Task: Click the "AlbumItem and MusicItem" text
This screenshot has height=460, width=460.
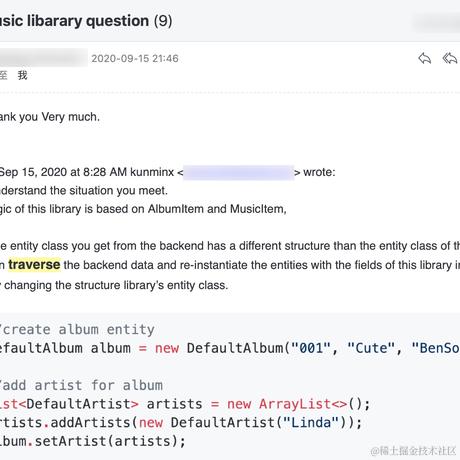Action: click(x=217, y=209)
